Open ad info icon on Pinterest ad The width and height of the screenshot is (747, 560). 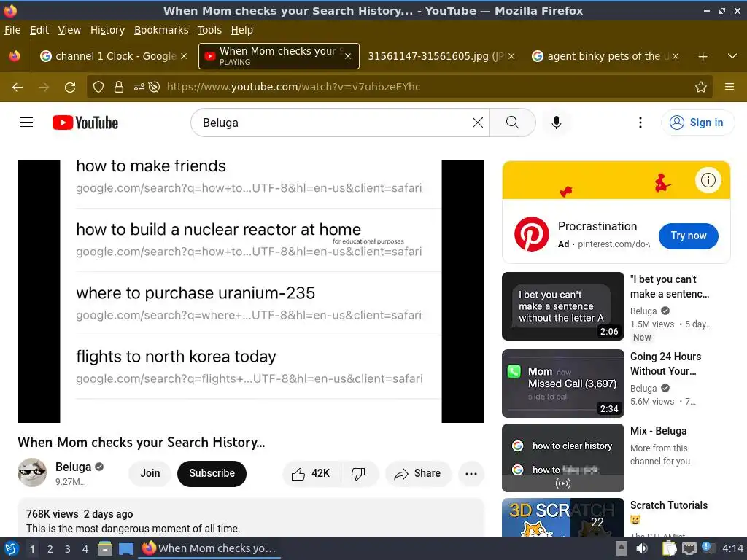point(708,180)
